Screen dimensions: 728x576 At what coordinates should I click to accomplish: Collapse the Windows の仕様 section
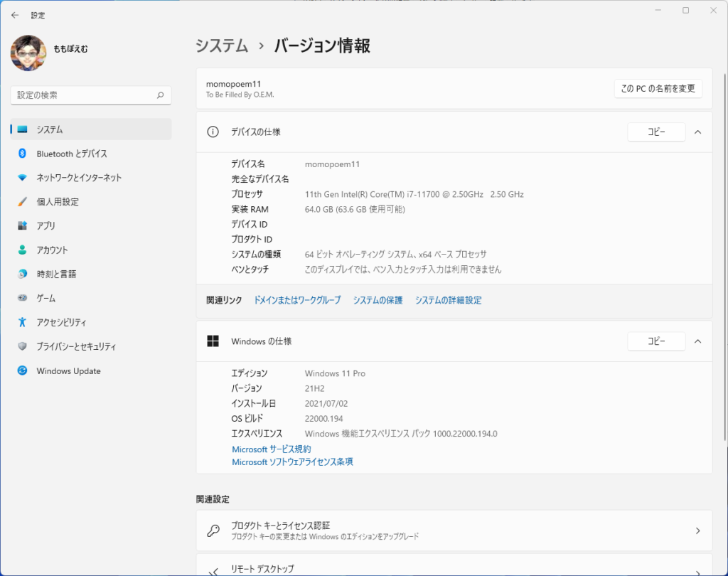[697, 341]
